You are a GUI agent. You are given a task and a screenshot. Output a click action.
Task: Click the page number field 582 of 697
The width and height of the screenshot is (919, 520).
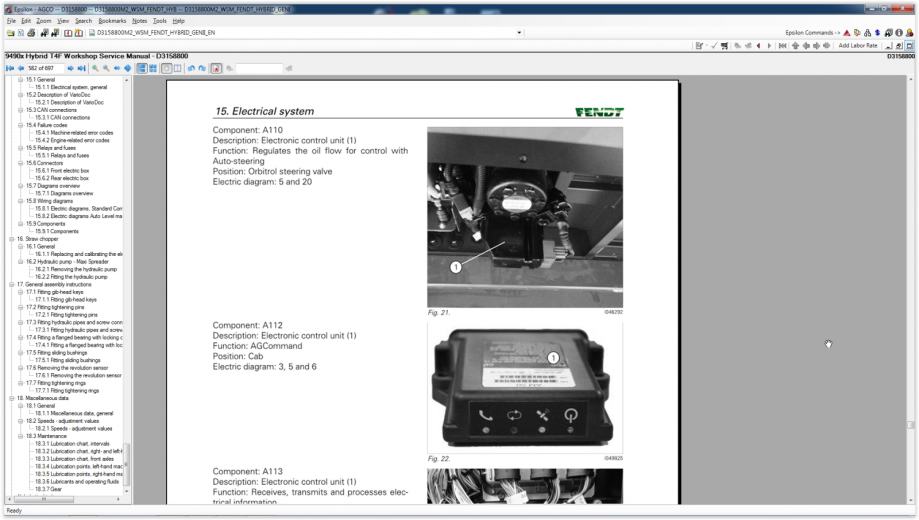click(45, 69)
